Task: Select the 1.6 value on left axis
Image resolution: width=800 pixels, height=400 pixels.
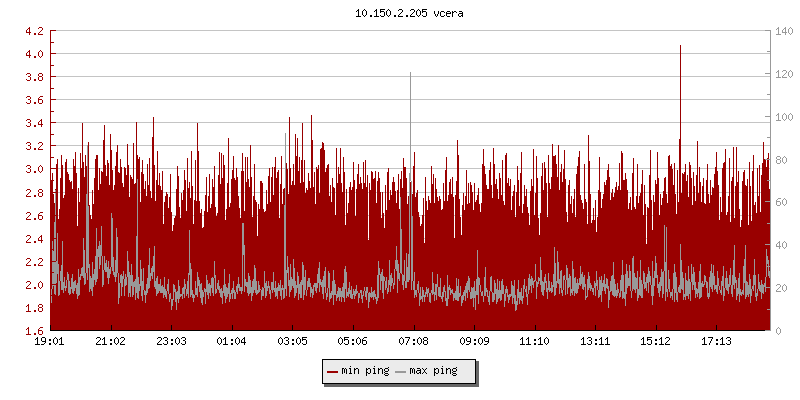Action: (x=33, y=331)
